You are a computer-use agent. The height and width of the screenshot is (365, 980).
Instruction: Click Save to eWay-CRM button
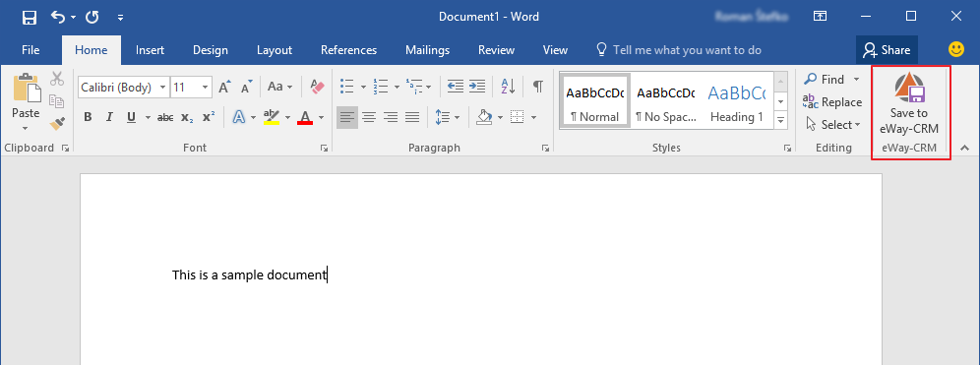(909, 104)
